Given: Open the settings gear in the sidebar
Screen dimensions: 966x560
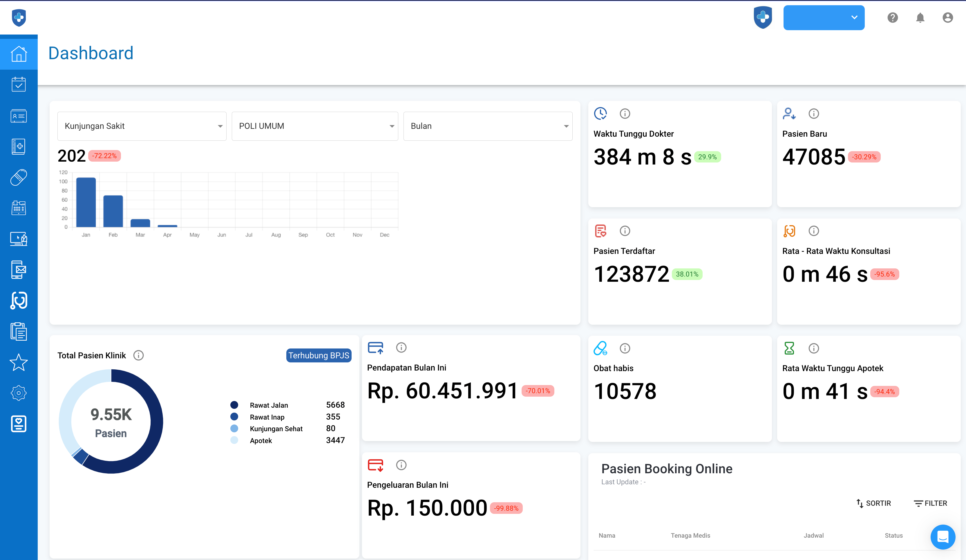Looking at the screenshot, I should tap(18, 393).
